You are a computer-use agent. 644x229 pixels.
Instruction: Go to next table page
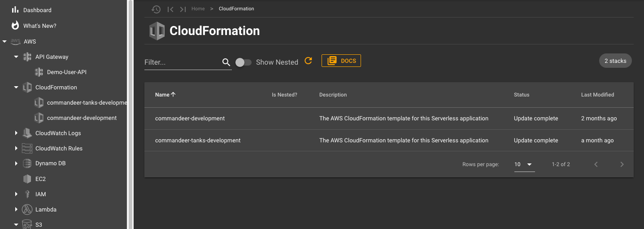622,164
